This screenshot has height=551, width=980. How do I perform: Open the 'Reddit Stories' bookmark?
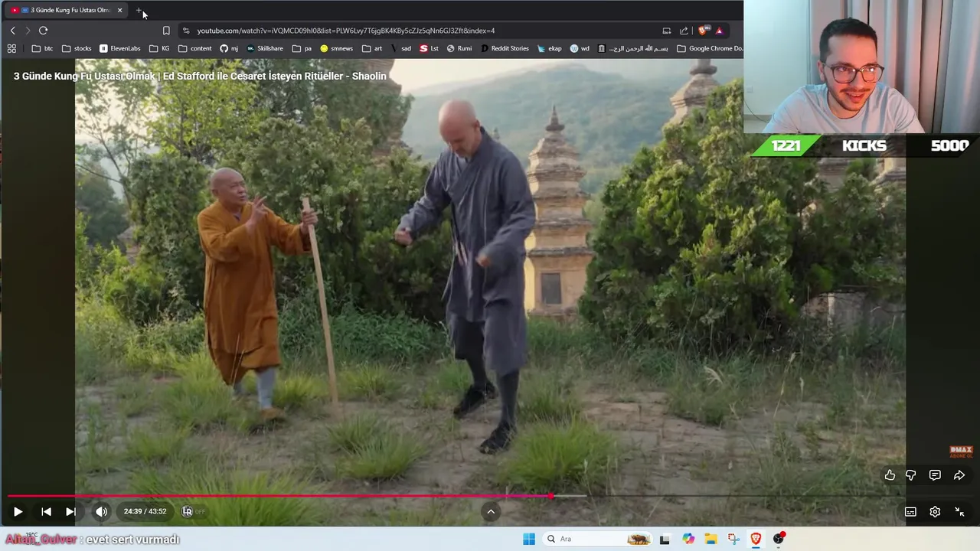point(505,48)
